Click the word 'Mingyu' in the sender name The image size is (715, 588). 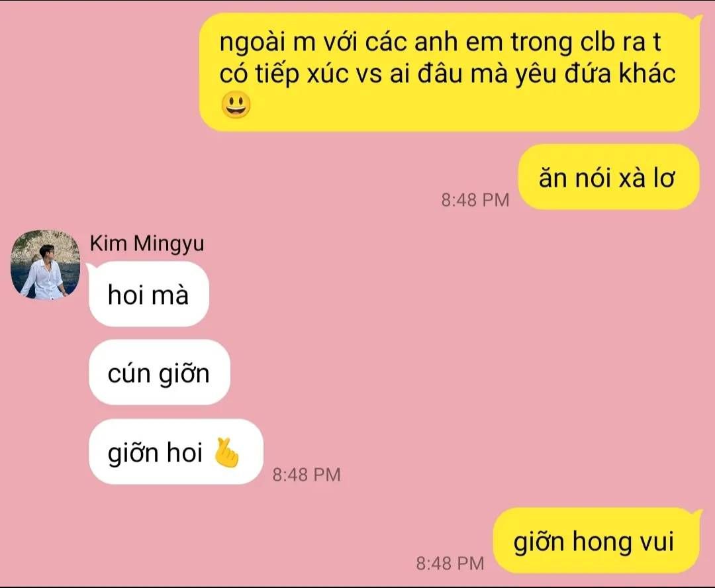pyautogui.click(x=169, y=244)
